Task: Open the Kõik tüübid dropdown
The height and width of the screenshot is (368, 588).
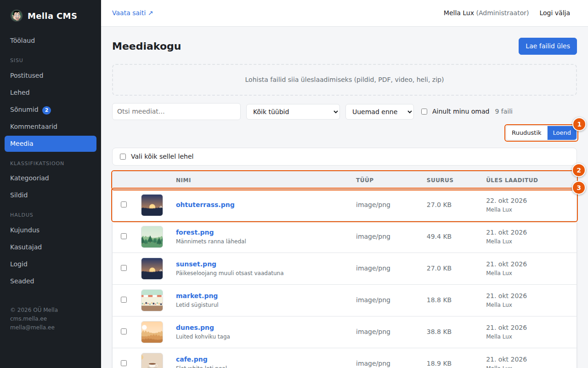Action: [x=293, y=112]
